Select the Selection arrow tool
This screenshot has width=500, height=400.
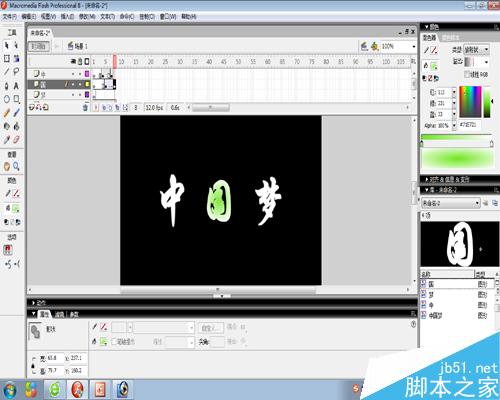pos(7,45)
